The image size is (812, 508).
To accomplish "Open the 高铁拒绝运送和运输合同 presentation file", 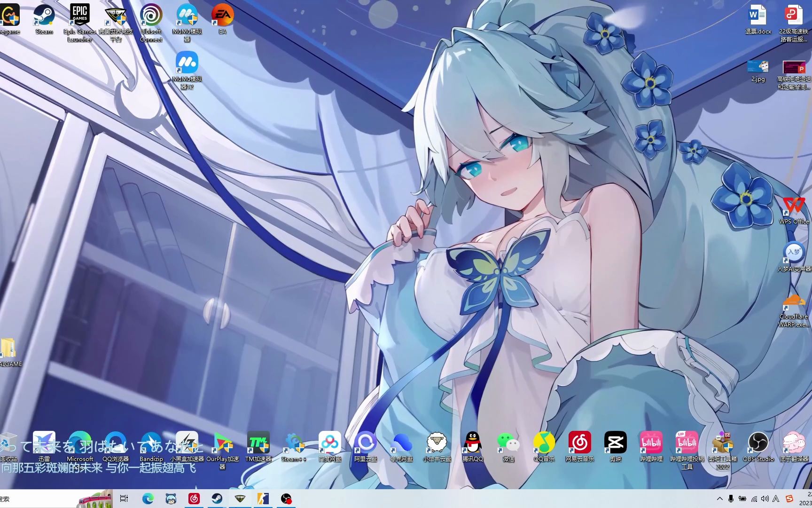I will (794, 74).
